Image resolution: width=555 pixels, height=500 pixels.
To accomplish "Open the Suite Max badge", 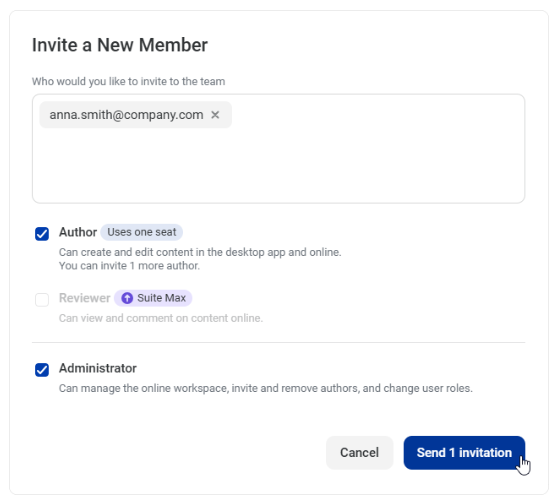I will [153, 298].
